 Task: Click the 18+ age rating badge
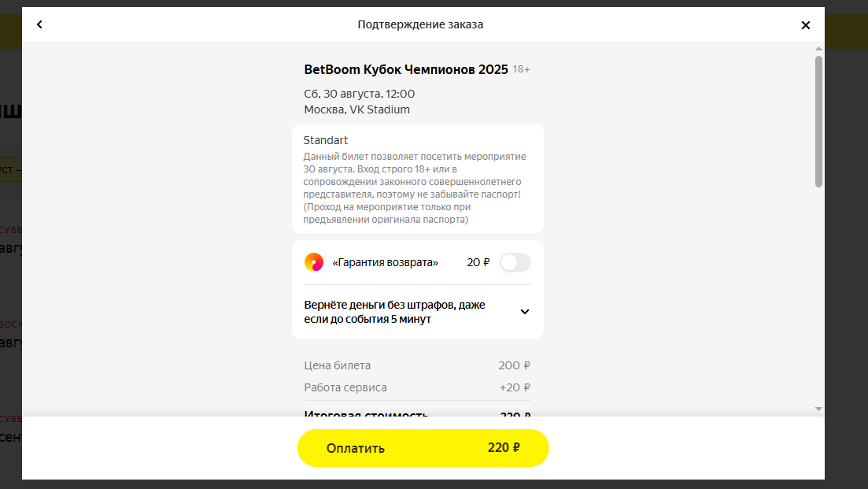[x=521, y=69]
